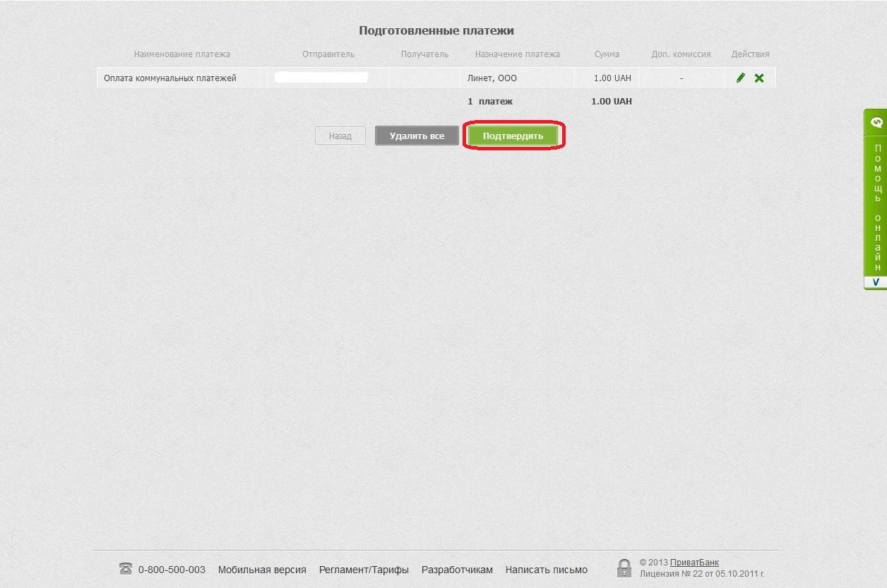Collapse the help panel with V arrow

[876, 282]
